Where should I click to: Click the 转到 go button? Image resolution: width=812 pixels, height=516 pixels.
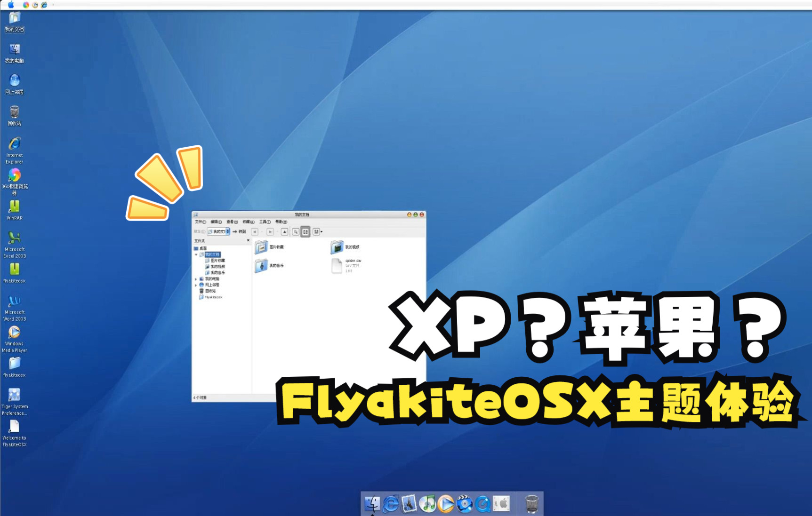pyautogui.click(x=239, y=232)
